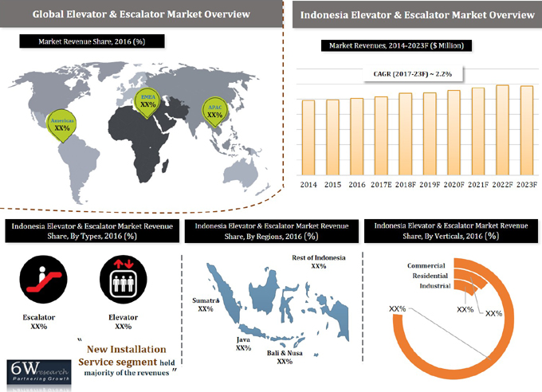This screenshot has width=542, height=392.
Task: Click the Residential legend label
Action: point(430,276)
